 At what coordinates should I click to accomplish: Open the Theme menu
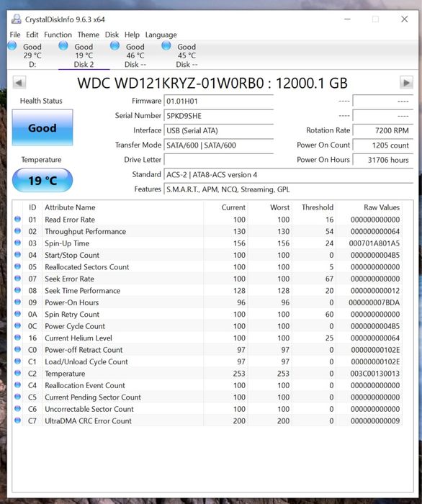pyautogui.click(x=88, y=35)
